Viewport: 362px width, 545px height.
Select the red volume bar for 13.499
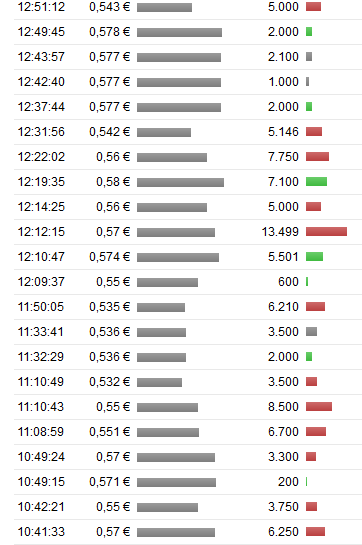[x=327, y=231]
